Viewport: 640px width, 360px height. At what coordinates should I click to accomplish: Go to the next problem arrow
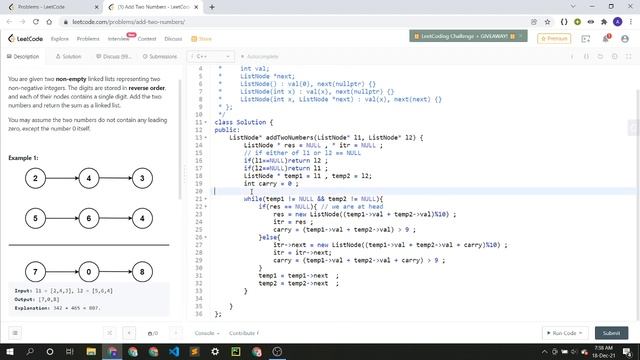176,333
